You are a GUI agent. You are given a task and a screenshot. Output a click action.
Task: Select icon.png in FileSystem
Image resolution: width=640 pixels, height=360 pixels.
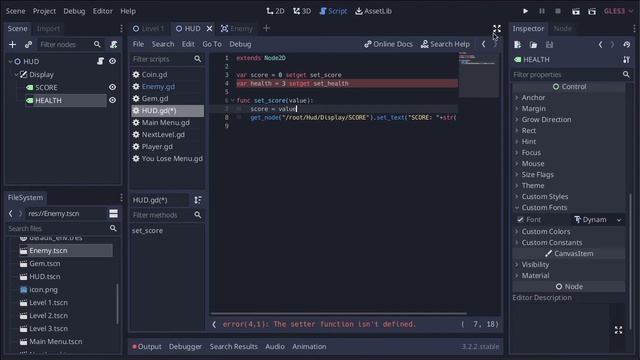pyautogui.click(x=43, y=290)
